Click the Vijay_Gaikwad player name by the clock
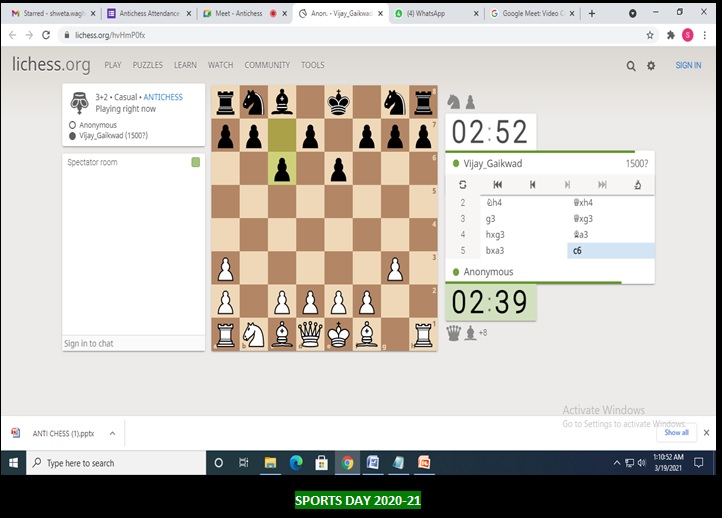This screenshot has height=518, width=722. click(x=492, y=163)
